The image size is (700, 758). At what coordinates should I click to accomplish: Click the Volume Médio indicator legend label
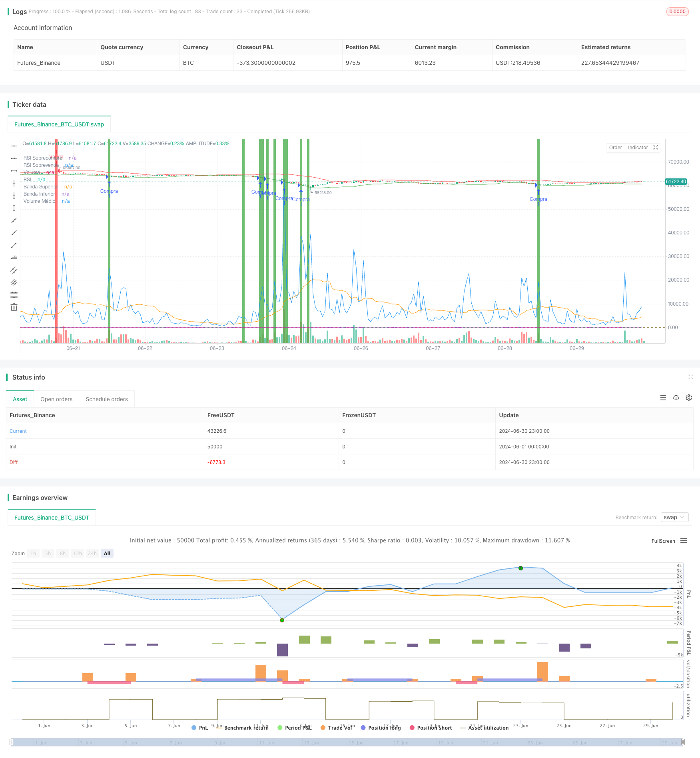point(39,201)
